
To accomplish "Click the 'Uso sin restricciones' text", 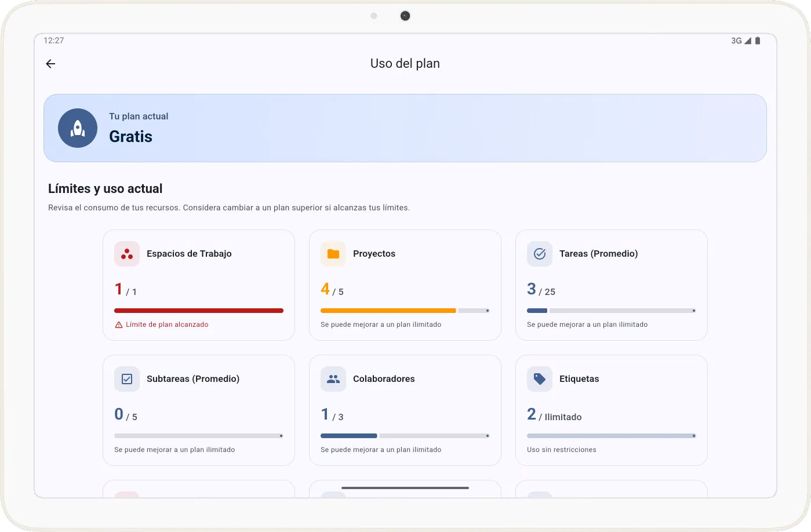I will tap(562, 450).
